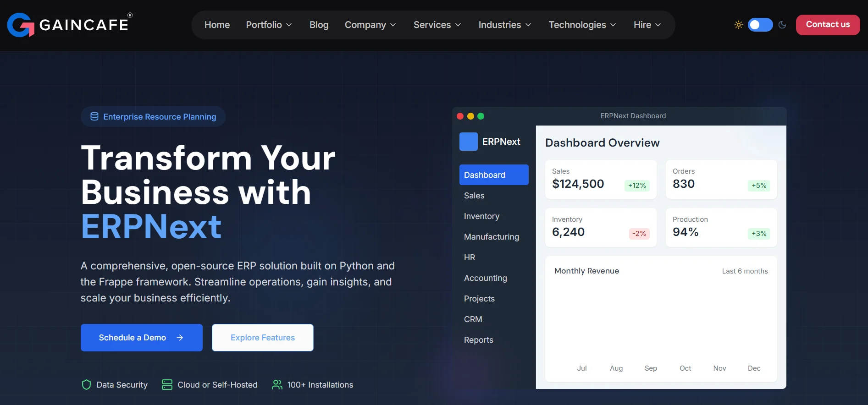Select Sales in the ERPNext sidebar
The image size is (868, 405).
coord(494,196)
